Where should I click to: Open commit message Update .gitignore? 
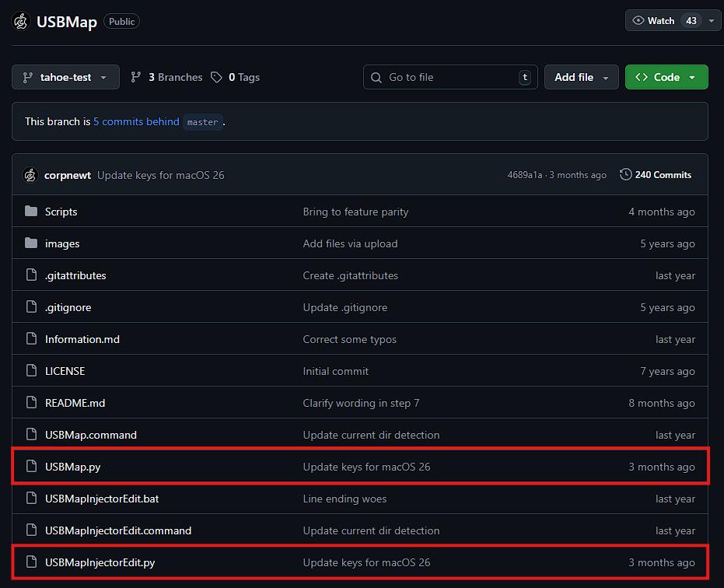[x=345, y=307]
